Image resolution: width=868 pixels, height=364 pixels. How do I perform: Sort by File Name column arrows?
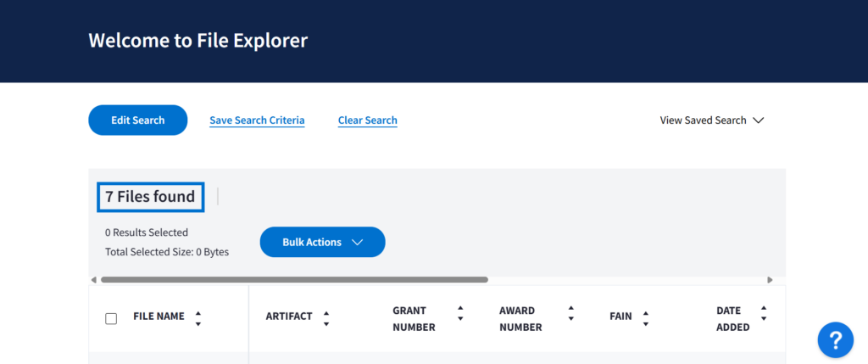click(x=198, y=317)
